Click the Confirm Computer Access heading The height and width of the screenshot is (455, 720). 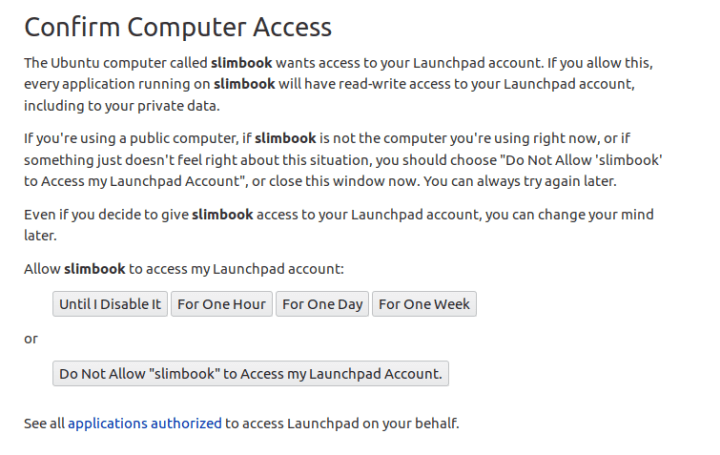(x=178, y=27)
